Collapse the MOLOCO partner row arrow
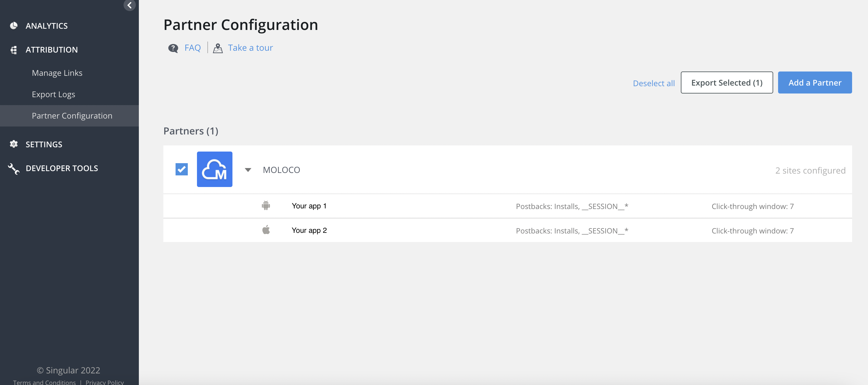 coord(248,170)
